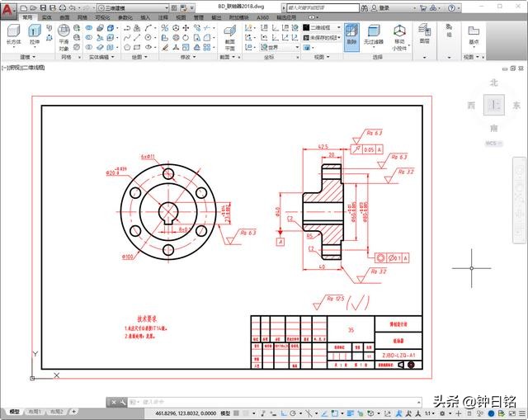The width and height of the screenshot is (528, 420).
Task: Open the 截面平面 section plane tool
Action: coord(229,35)
